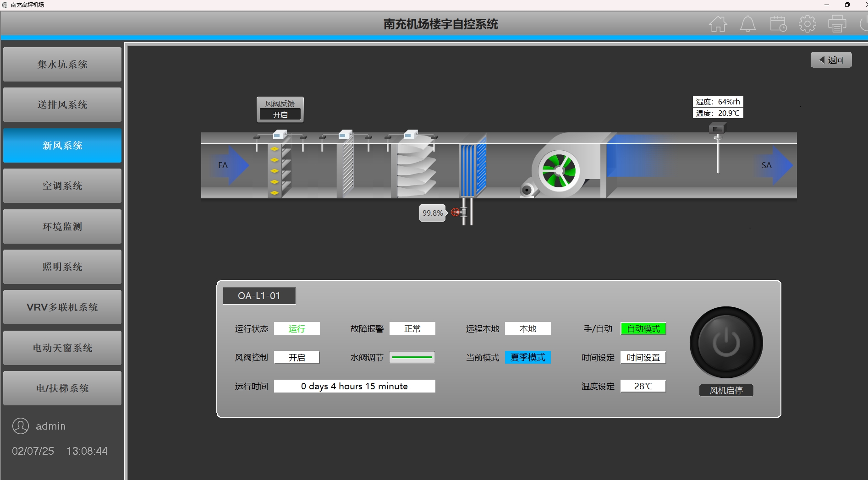
Task: Click the 返回 back button
Action: click(x=831, y=60)
